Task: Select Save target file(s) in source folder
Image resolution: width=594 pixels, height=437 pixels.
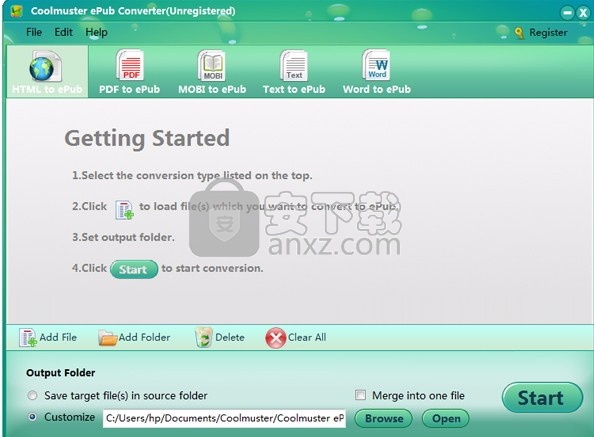Action: 33,395
